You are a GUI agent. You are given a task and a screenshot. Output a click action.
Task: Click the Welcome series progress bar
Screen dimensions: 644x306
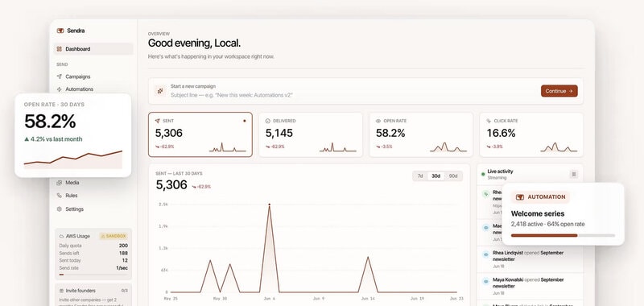click(x=563, y=235)
